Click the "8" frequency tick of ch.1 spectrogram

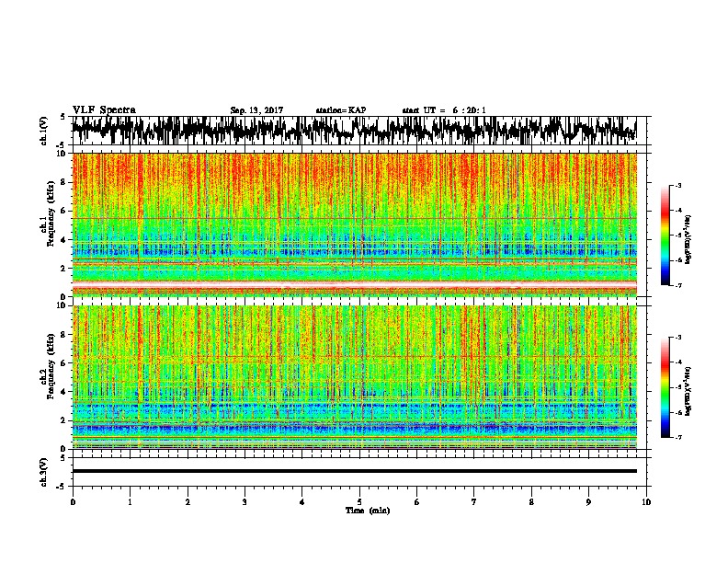[x=65, y=182]
